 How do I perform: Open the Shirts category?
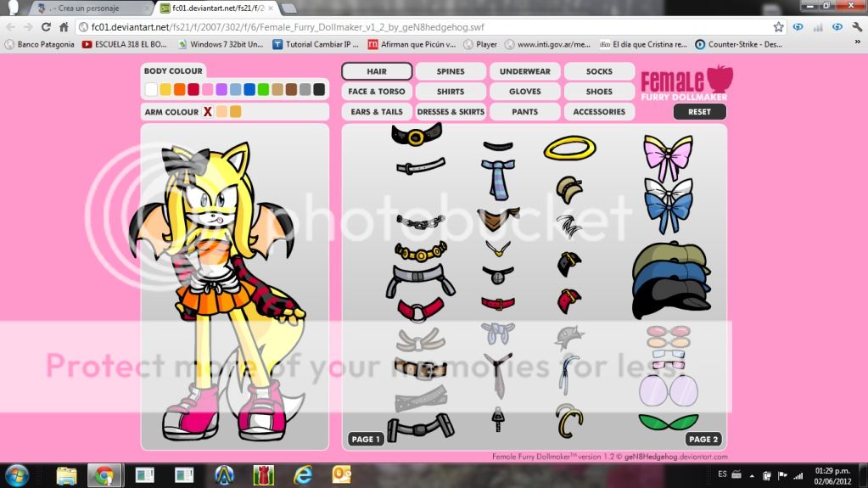[x=451, y=92]
